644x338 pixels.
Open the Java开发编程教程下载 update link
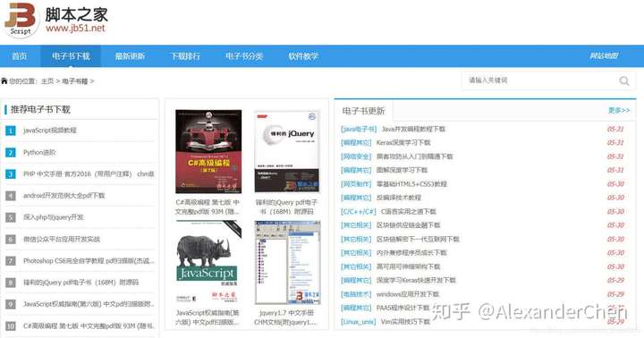pyautogui.click(x=413, y=129)
